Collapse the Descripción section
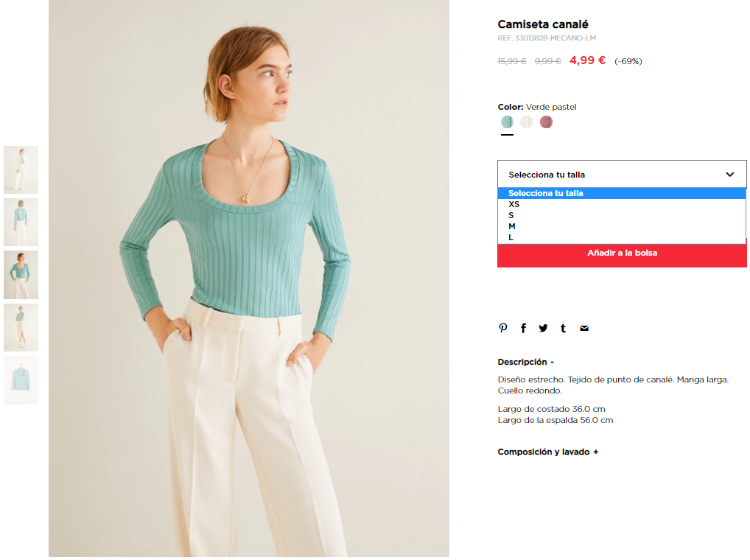Image resolution: width=750 pixels, height=560 pixels. click(526, 362)
